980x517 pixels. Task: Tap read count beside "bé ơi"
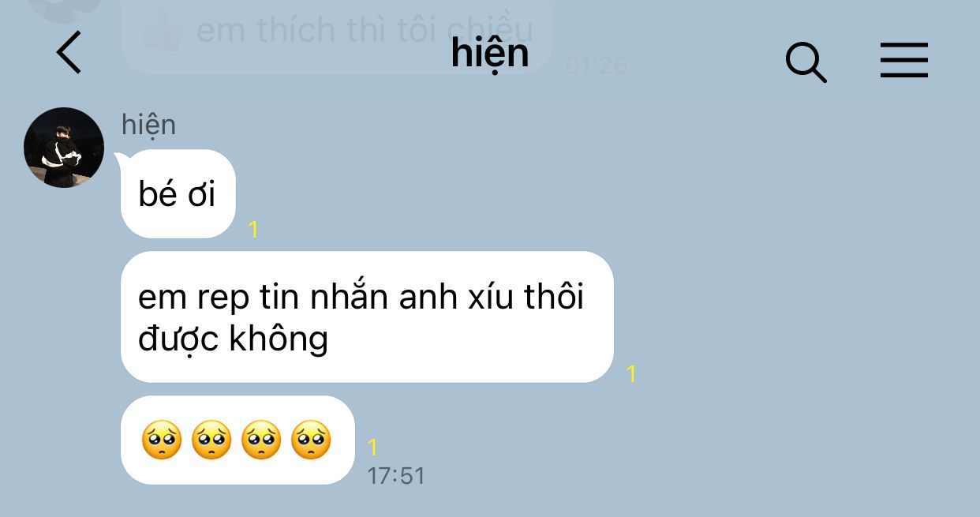click(253, 230)
